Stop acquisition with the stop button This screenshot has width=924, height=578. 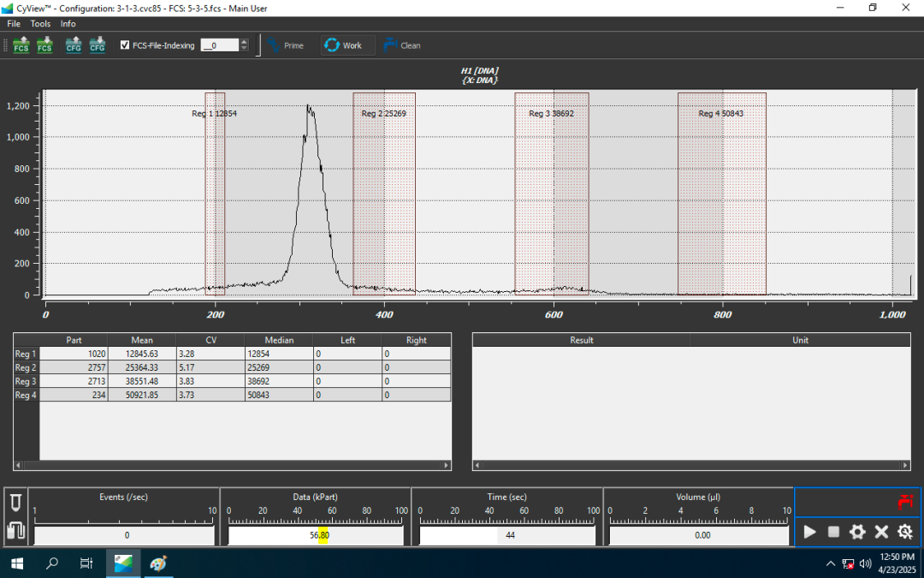point(833,532)
